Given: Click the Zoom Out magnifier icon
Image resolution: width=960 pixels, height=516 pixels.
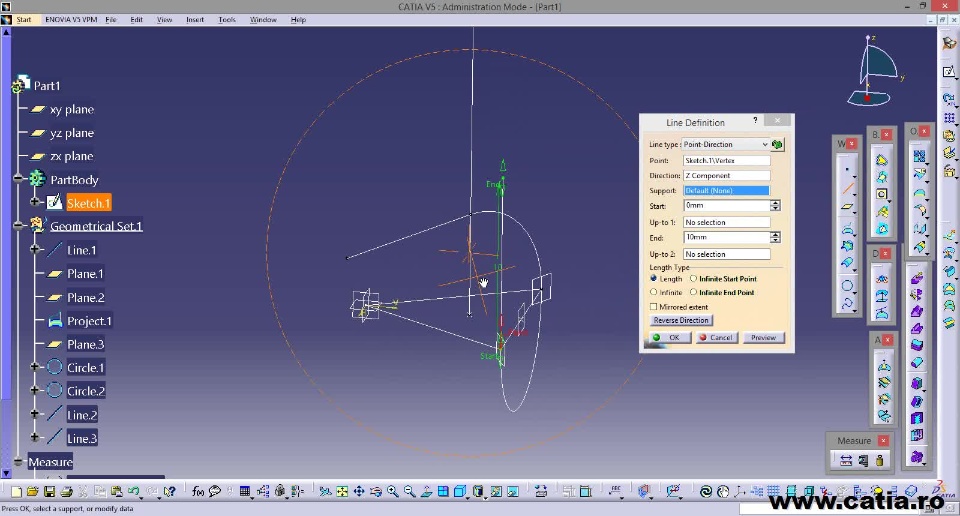Looking at the screenshot, I should click(x=409, y=492).
